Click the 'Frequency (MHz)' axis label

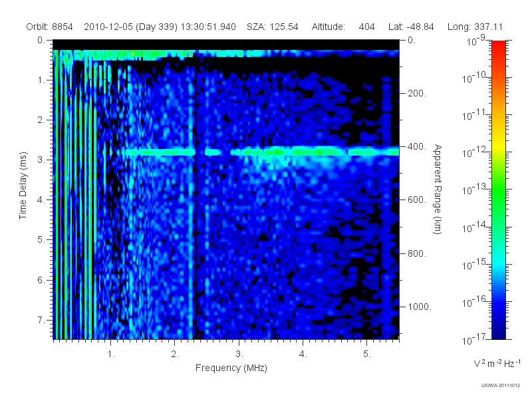coord(231,368)
